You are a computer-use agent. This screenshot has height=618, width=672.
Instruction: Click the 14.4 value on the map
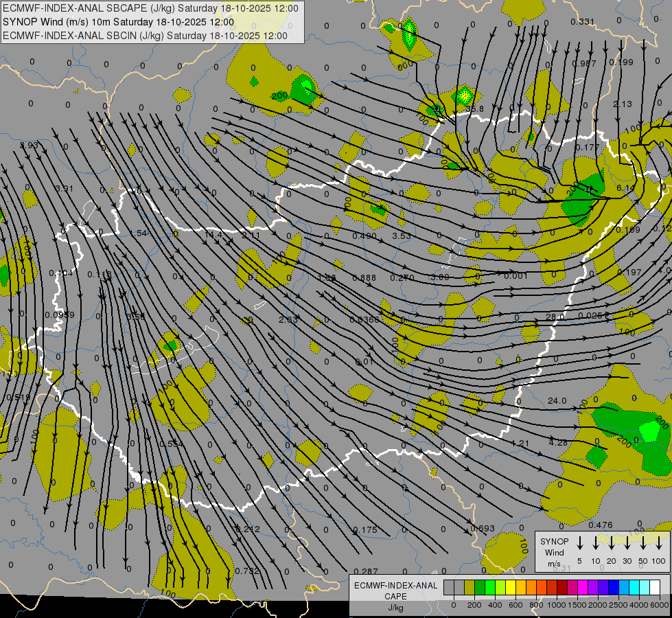[x=213, y=235]
